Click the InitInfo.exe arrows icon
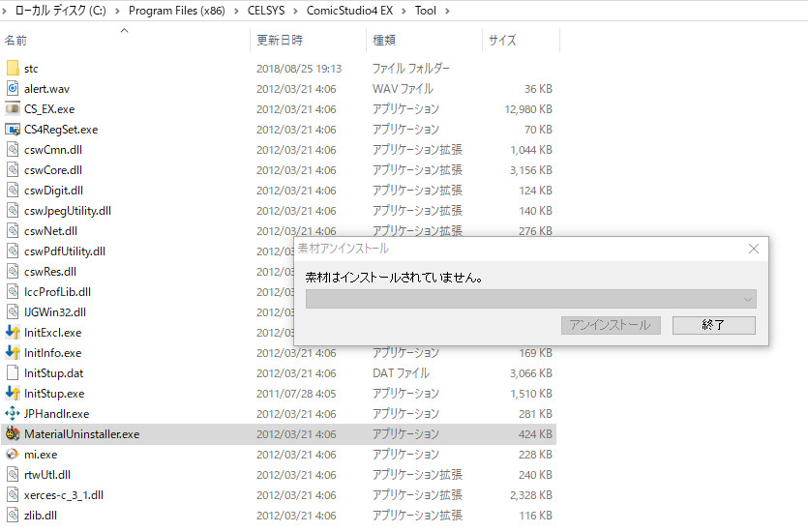Image resolution: width=808 pixels, height=532 pixels. click(x=13, y=352)
